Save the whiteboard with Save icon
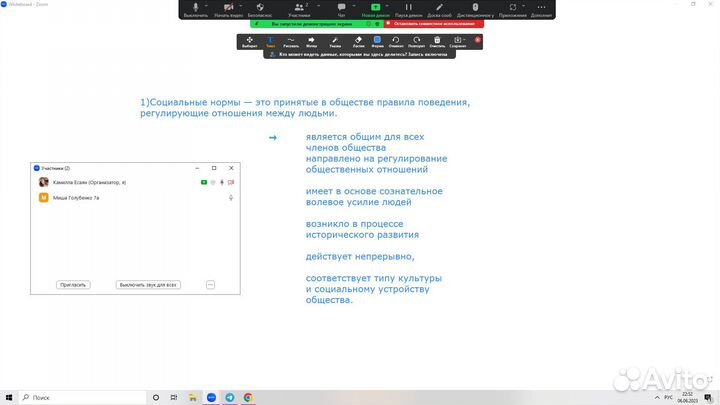This screenshot has height=405, width=720. pyautogui.click(x=457, y=42)
